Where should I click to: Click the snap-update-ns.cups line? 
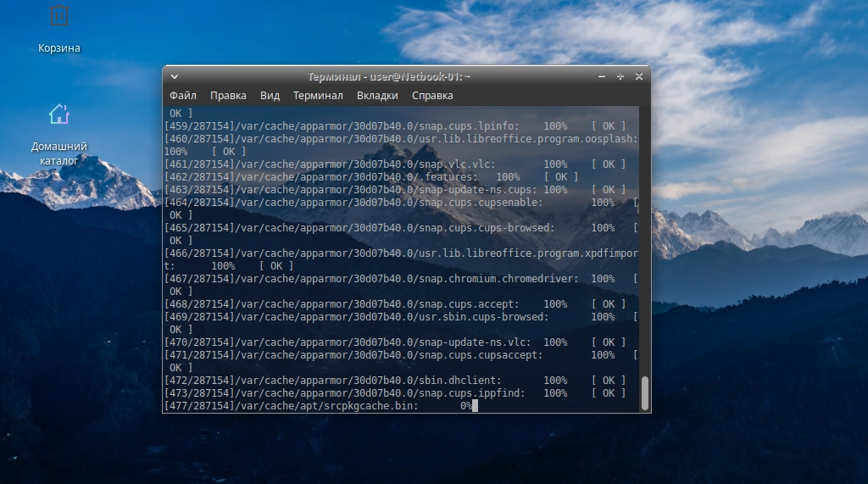(395, 189)
